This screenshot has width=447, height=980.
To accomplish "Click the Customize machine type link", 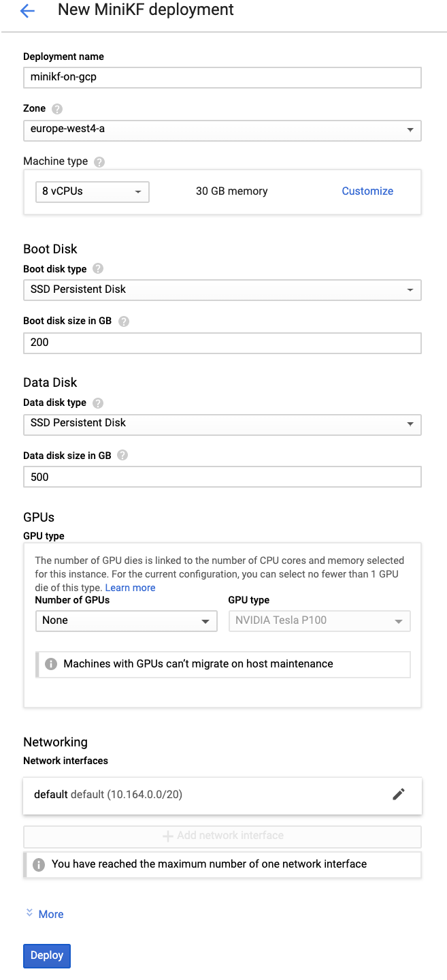I will (367, 191).
